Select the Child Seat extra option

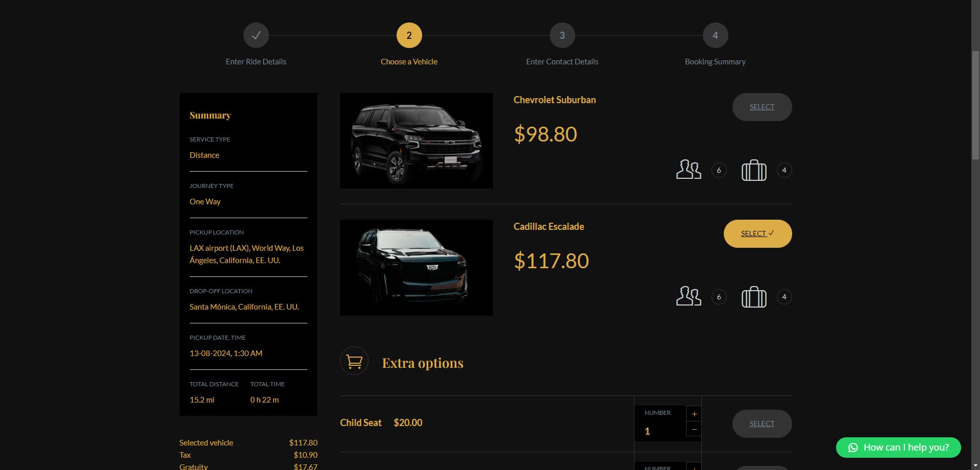point(762,424)
